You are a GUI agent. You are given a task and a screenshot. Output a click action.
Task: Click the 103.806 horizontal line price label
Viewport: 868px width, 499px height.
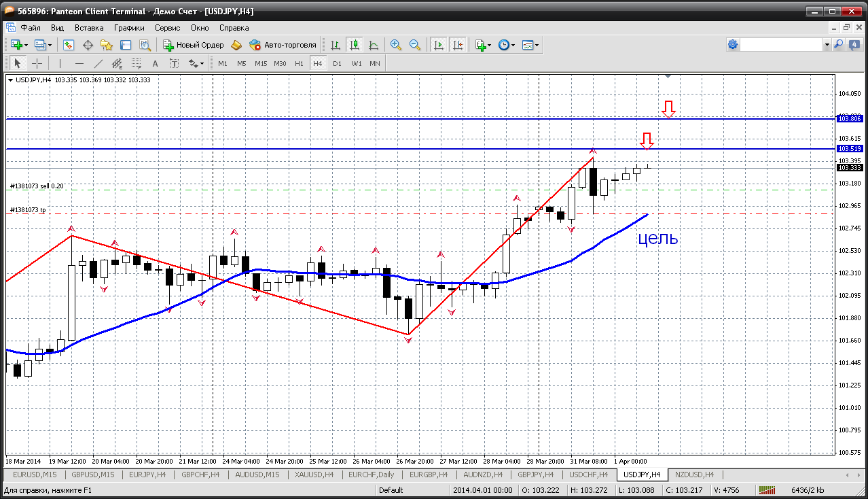[x=850, y=119]
